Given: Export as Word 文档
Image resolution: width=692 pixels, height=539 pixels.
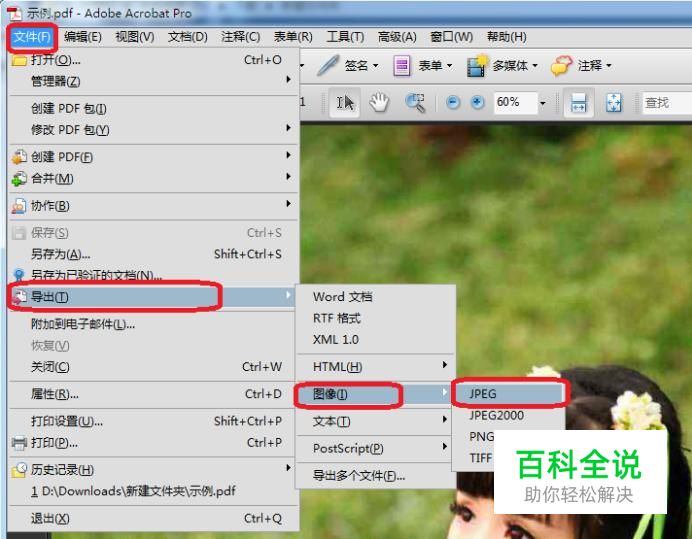Looking at the screenshot, I should [376, 297].
